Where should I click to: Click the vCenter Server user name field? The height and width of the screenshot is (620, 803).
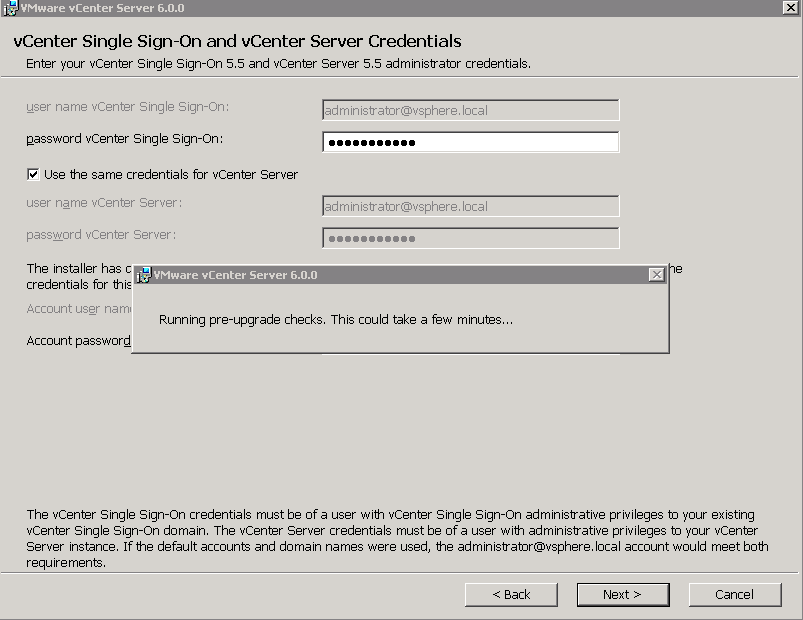(x=470, y=207)
